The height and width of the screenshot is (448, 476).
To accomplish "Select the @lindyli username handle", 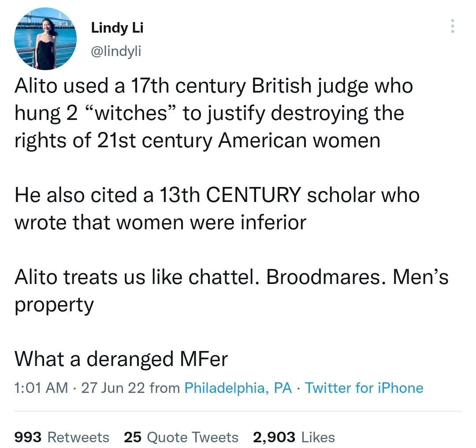I will tap(115, 51).
